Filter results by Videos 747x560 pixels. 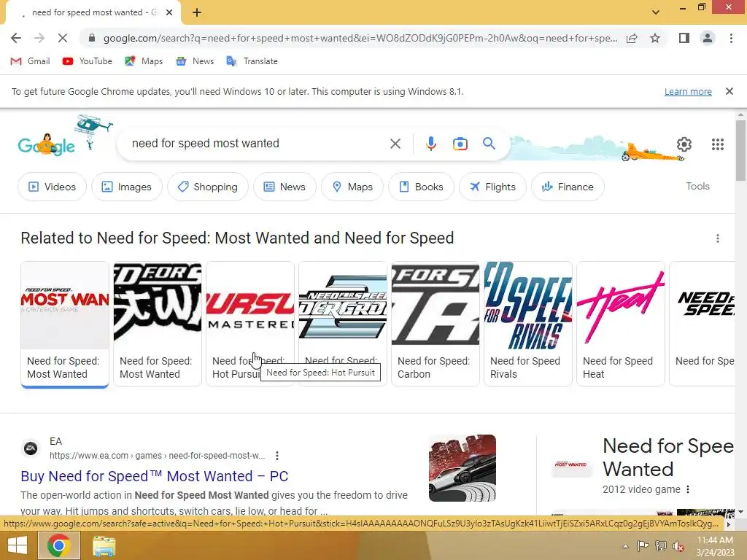52,187
